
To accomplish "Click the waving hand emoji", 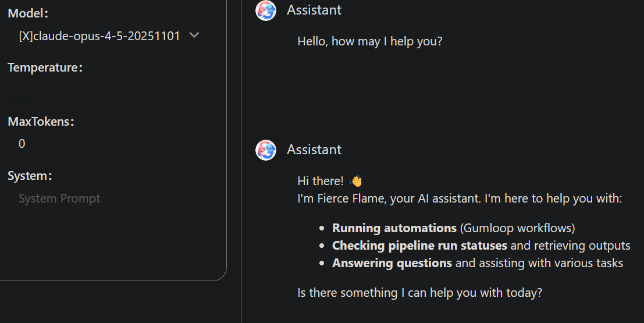I will tap(355, 181).
